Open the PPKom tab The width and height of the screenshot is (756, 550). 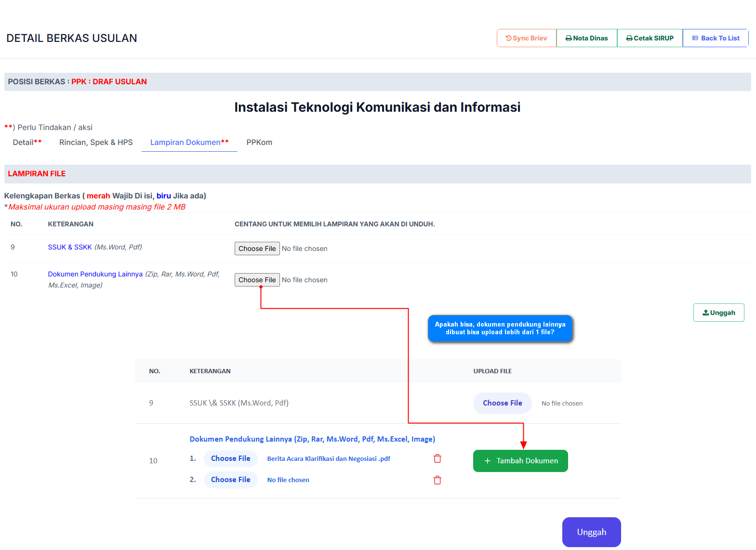coord(259,143)
